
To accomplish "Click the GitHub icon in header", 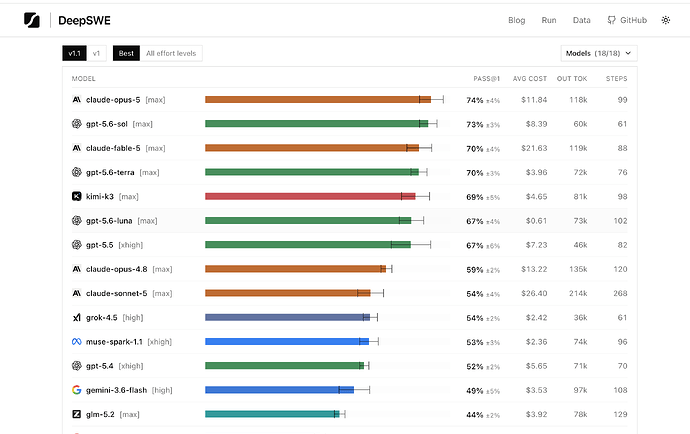I will click(611, 20).
